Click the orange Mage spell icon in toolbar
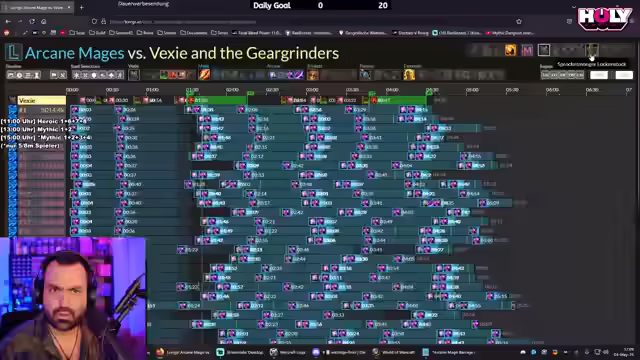The image size is (640, 360). (x=204, y=75)
